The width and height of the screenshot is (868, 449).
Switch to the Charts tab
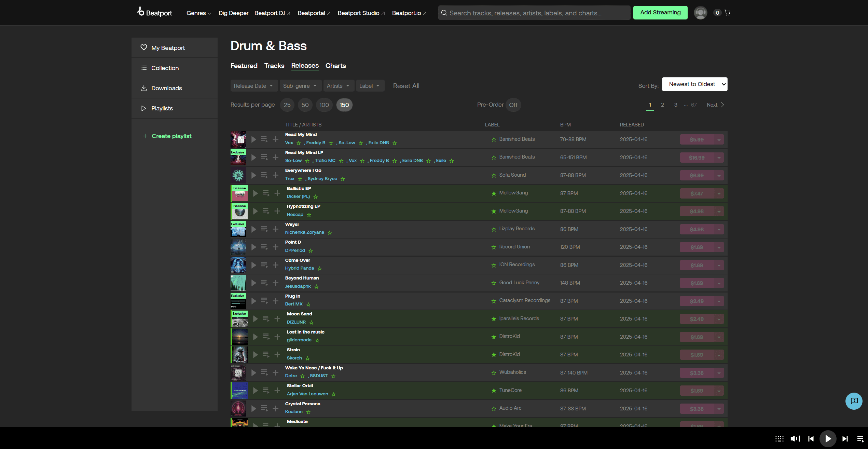(335, 66)
